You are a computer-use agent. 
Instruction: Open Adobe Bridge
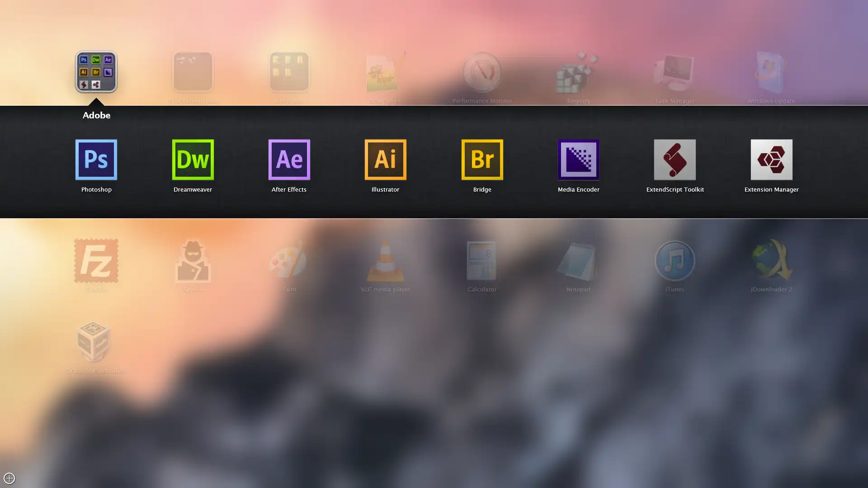point(481,159)
